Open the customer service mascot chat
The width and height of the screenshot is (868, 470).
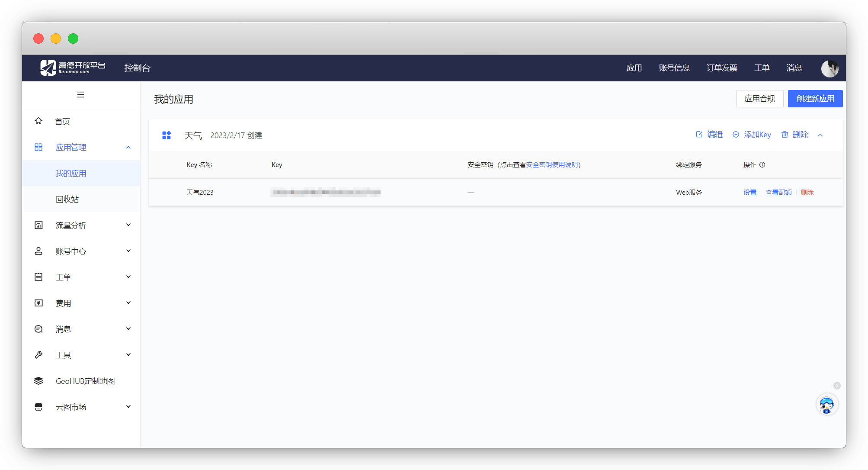[x=827, y=405]
